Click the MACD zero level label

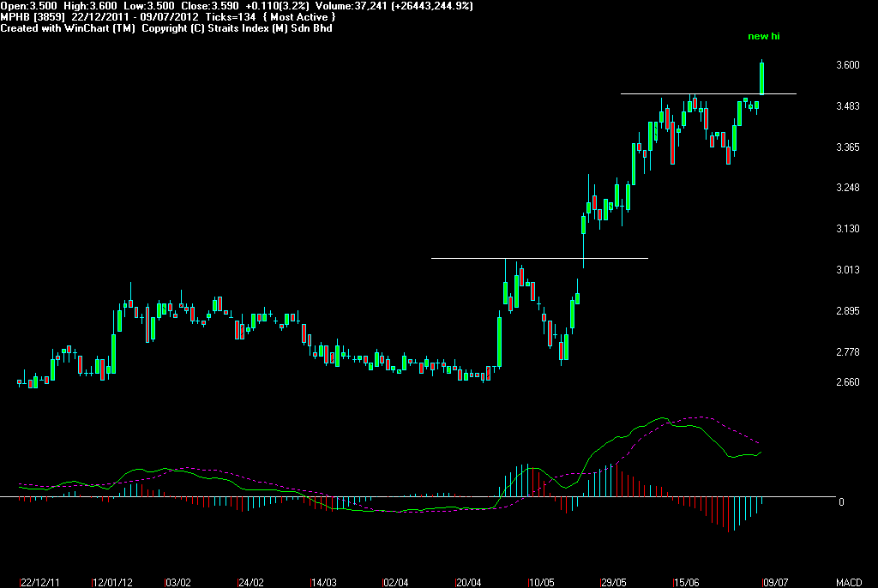click(x=841, y=501)
